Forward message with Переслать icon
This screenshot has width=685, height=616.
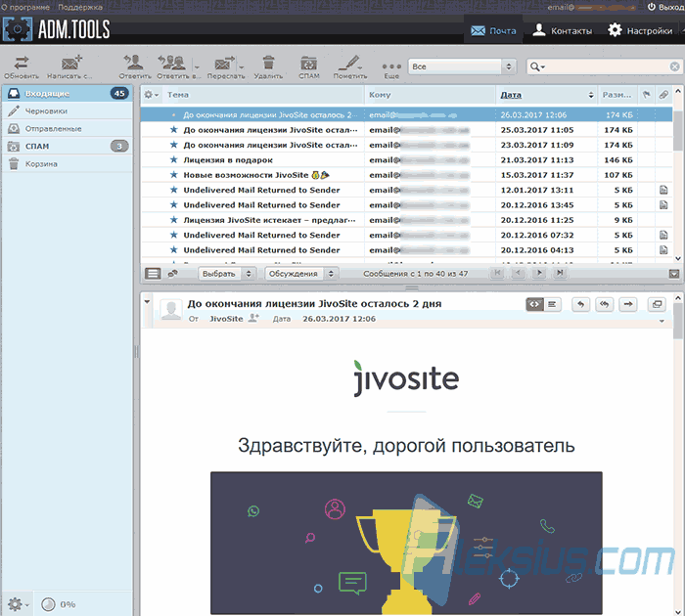tap(224, 64)
